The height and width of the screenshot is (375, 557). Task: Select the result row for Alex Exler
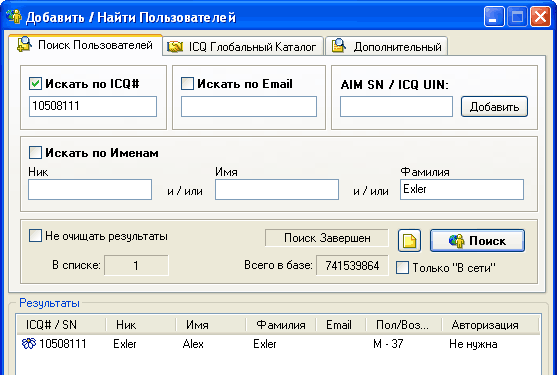278,344
